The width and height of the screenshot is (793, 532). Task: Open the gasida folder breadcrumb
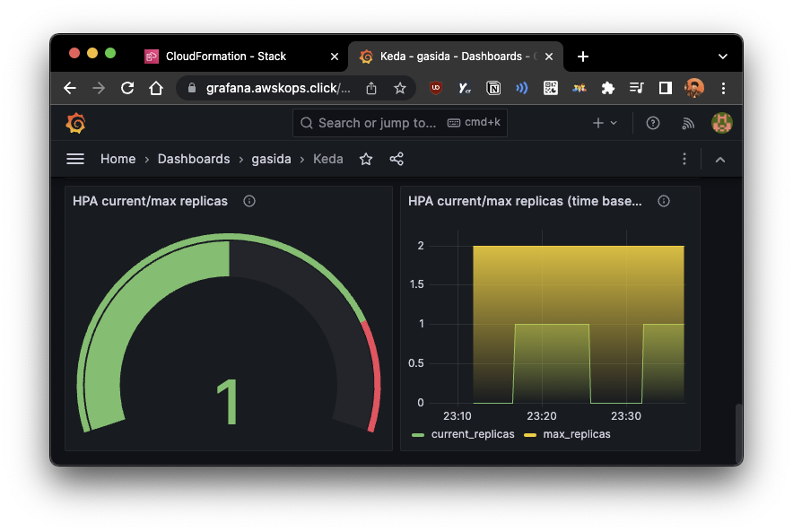(272, 160)
